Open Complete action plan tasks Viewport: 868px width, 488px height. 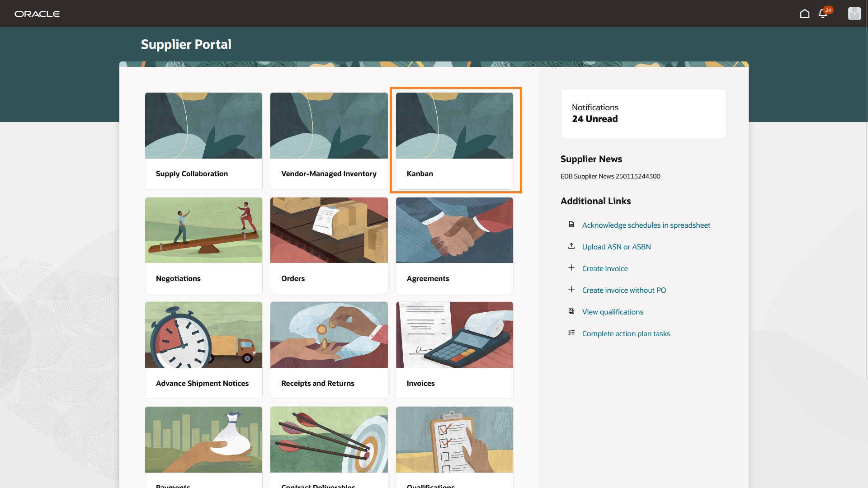click(x=626, y=333)
